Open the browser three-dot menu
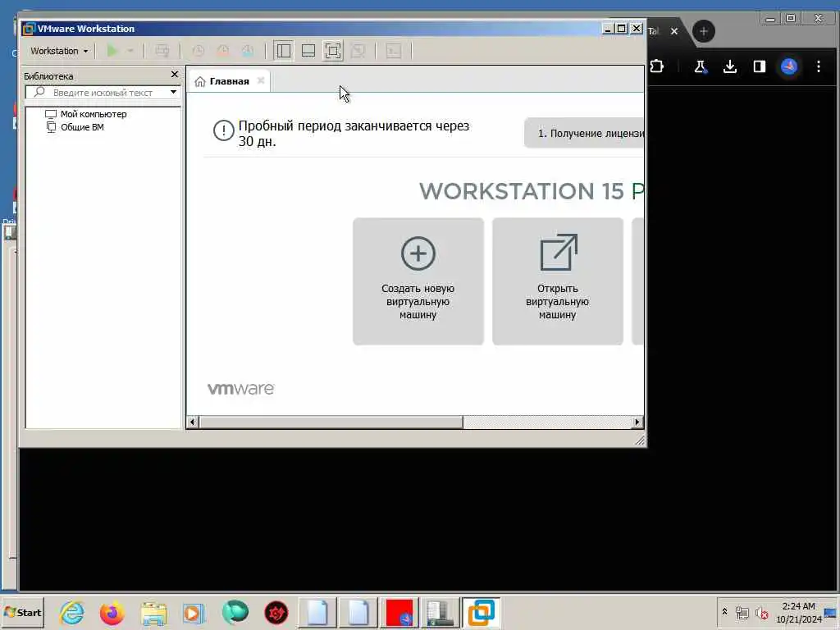The width and height of the screenshot is (840, 630). (x=819, y=66)
